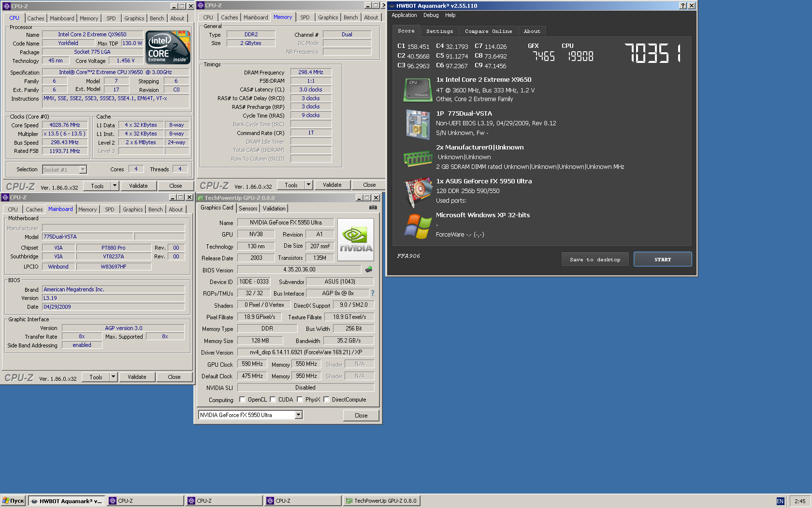This screenshot has width=812, height=508.
Task: Click Tools button in the CPU tab window
Action: point(98,186)
